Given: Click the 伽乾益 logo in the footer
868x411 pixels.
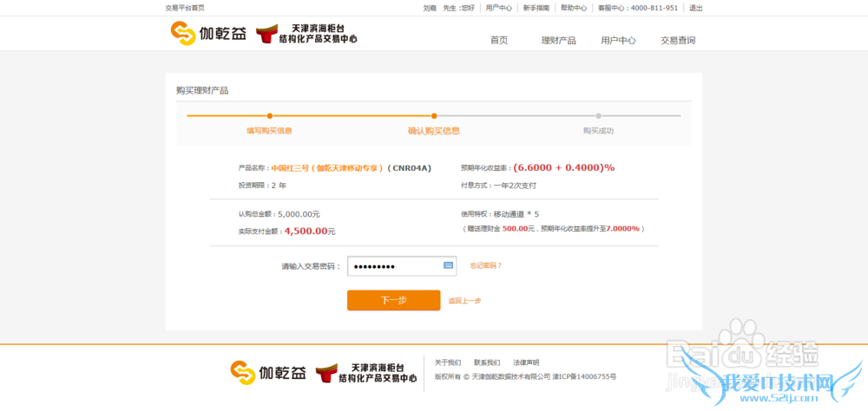Looking at the screenshot, I should pos(268,373).
